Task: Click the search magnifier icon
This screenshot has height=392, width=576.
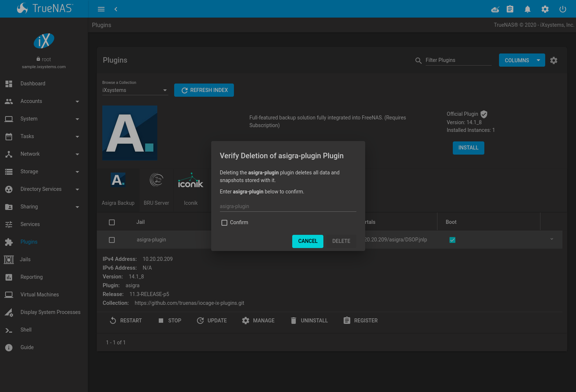Action: click(x=418, y=60)
